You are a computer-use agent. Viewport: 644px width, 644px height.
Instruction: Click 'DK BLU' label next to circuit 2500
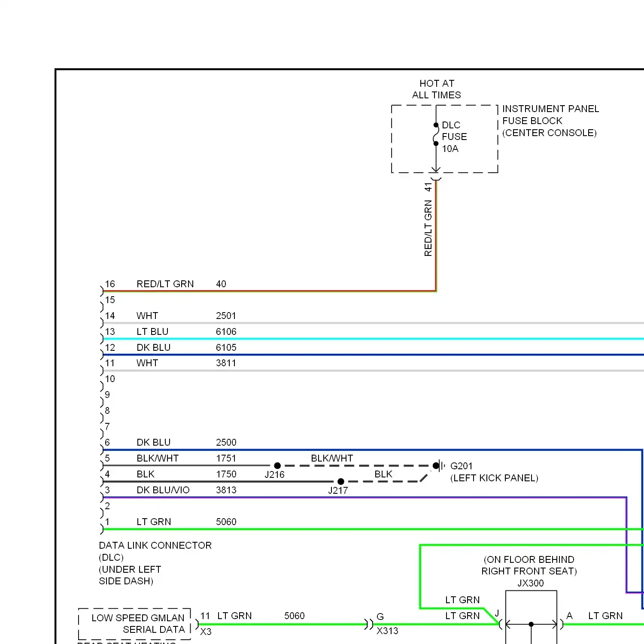153,442
